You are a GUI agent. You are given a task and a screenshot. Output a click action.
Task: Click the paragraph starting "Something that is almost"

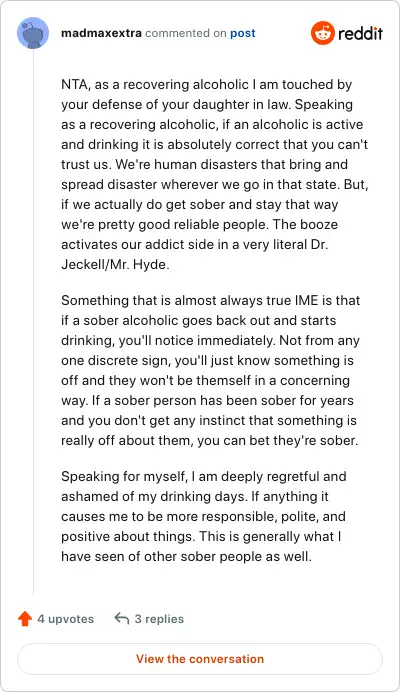pyautogui.click(x=211, y=370)
